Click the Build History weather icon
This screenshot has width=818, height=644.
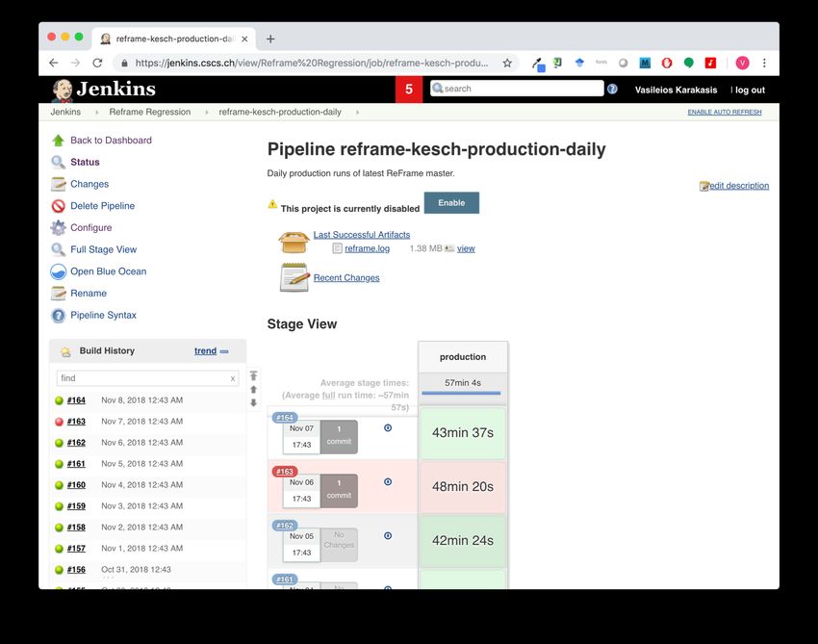point(65,351)
